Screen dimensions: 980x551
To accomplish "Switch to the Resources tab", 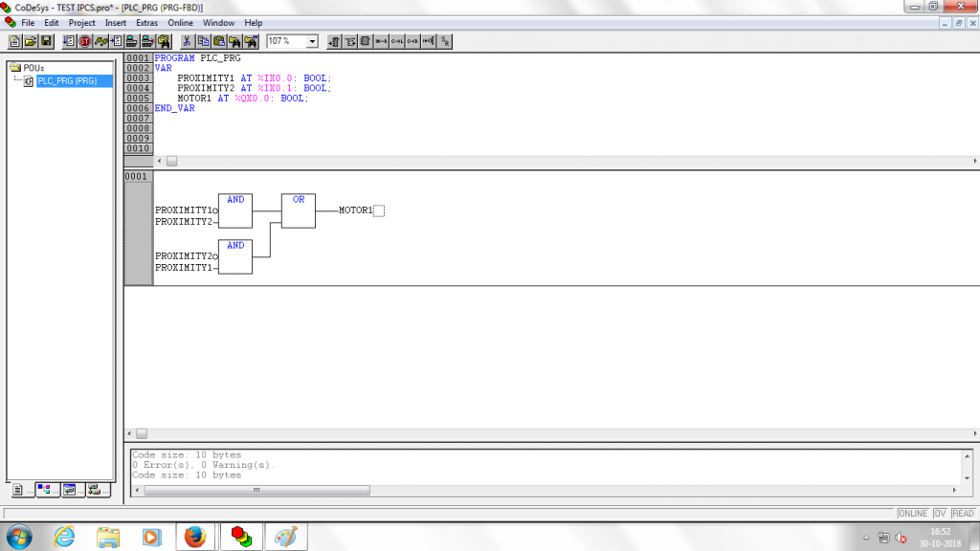I will [94, 490].
